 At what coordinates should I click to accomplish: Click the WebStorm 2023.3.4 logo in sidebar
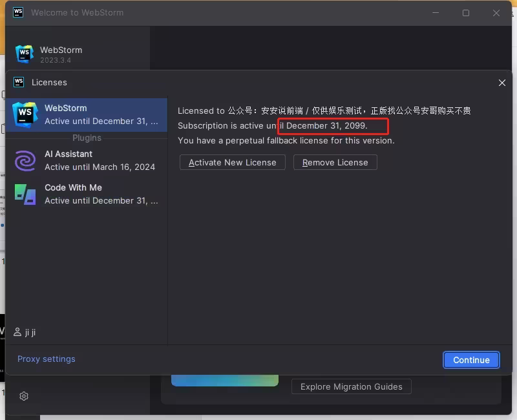25,54
